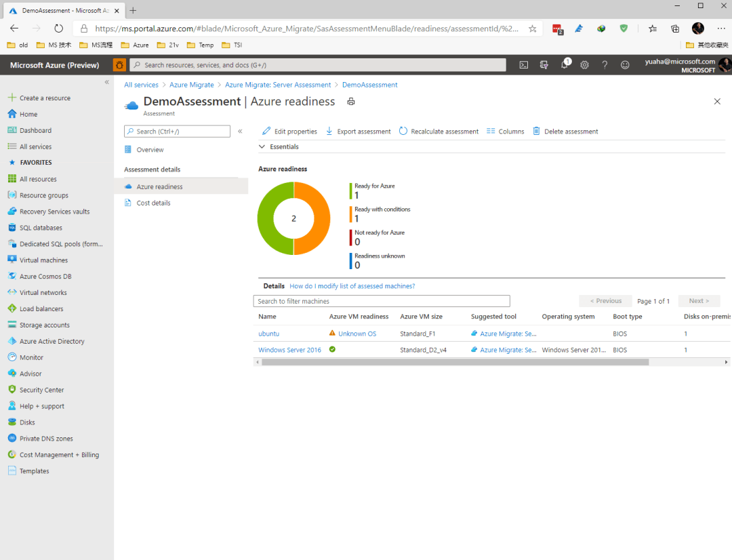The image size is (732, 560).
Task: Click the horizontal table scrollbar
Action: click(x=455, y=362)
